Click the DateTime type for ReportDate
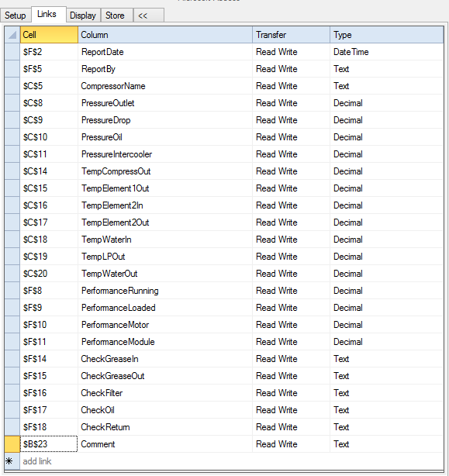The width and height of the screenshot is (449, 476). (x=386, y=52)
